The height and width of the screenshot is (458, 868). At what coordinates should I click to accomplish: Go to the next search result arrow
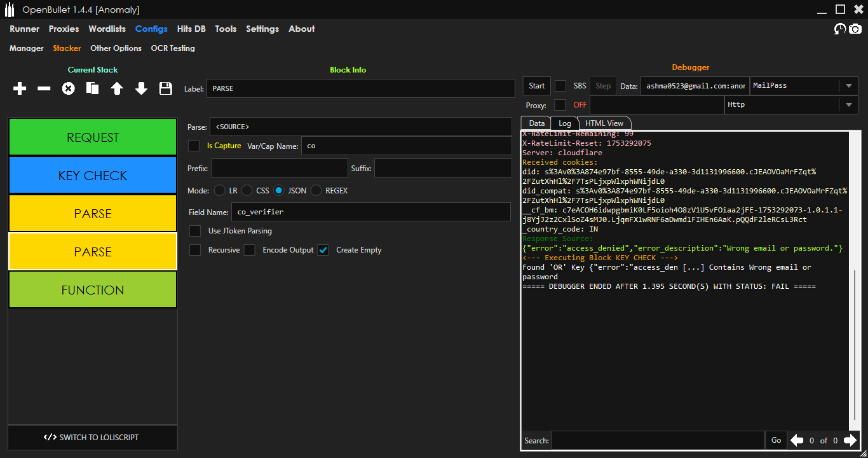coord(850,440)
